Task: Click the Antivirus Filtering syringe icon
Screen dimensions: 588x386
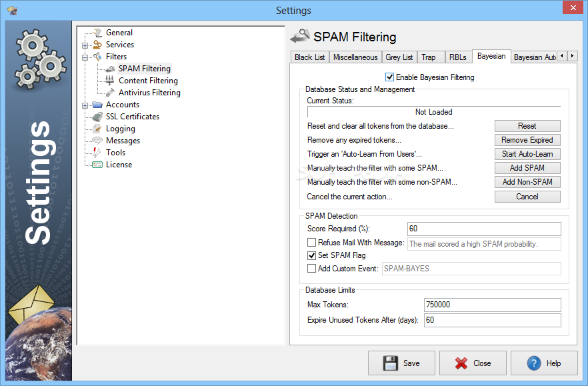Action: [x=110, y=93]
